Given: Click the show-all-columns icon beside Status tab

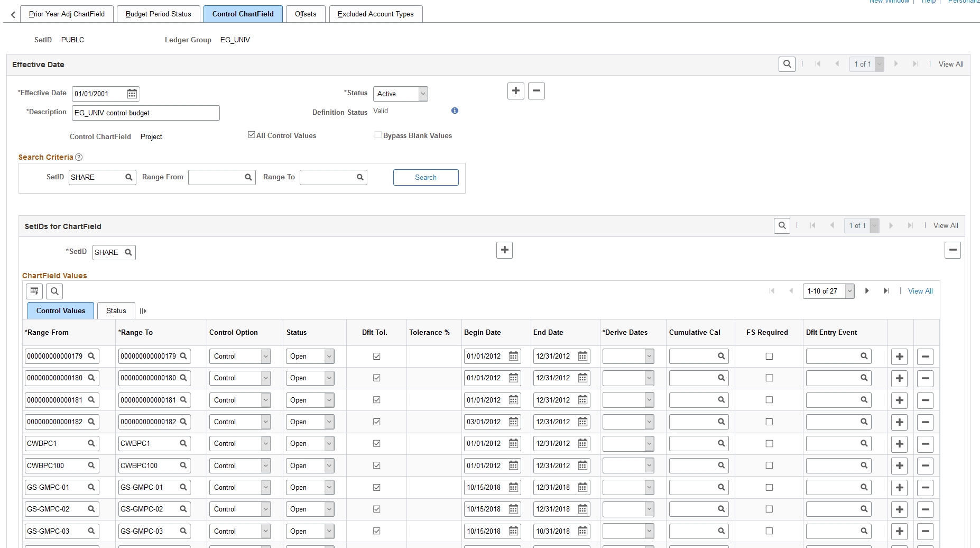Looking at the screenshot, I should click(x=142, y=310).
